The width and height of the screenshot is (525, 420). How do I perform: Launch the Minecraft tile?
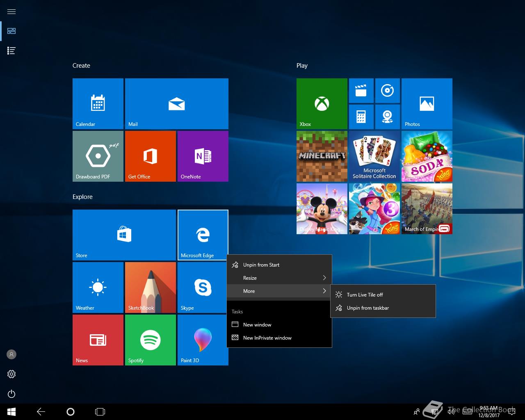click(x=322, y=156)
